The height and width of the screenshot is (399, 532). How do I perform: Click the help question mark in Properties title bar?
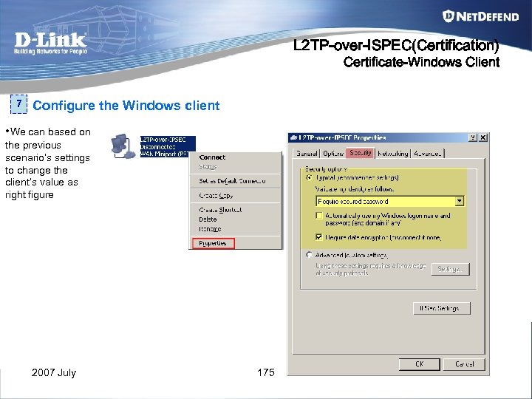pyautogui.click(x=473, y=137)
